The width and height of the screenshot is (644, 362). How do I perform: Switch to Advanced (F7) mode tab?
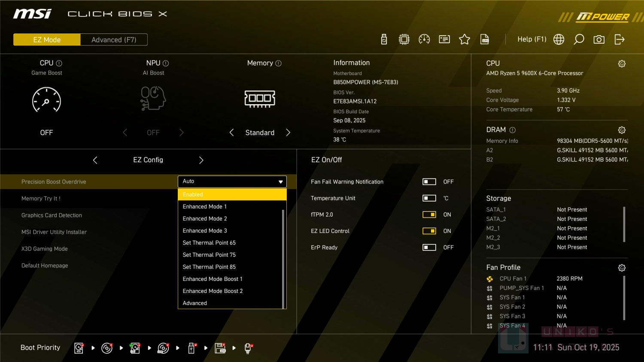pos(114,40)
